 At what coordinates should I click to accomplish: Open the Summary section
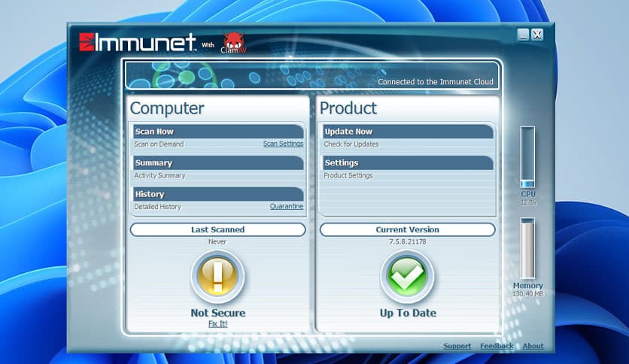click(218, 162)
